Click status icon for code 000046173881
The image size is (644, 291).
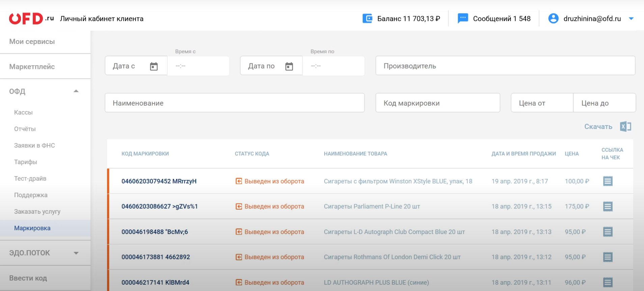(239, 257)
